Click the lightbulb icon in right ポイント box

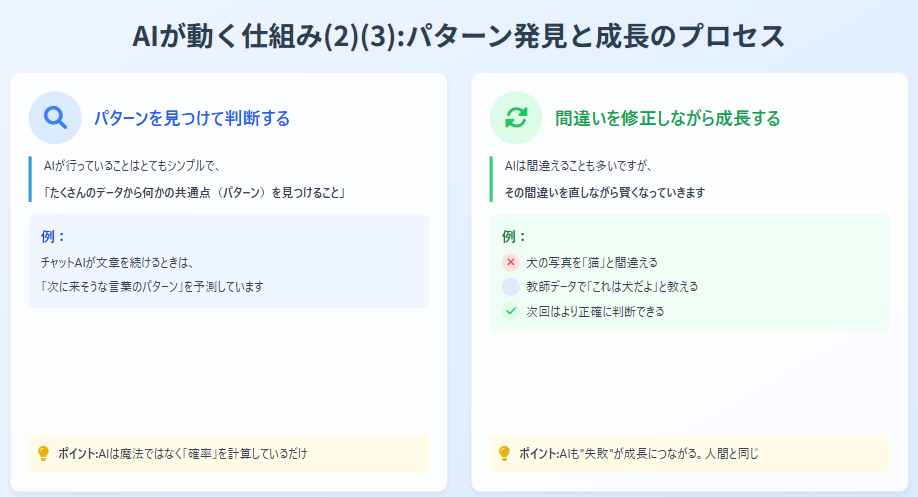point(504,453)
